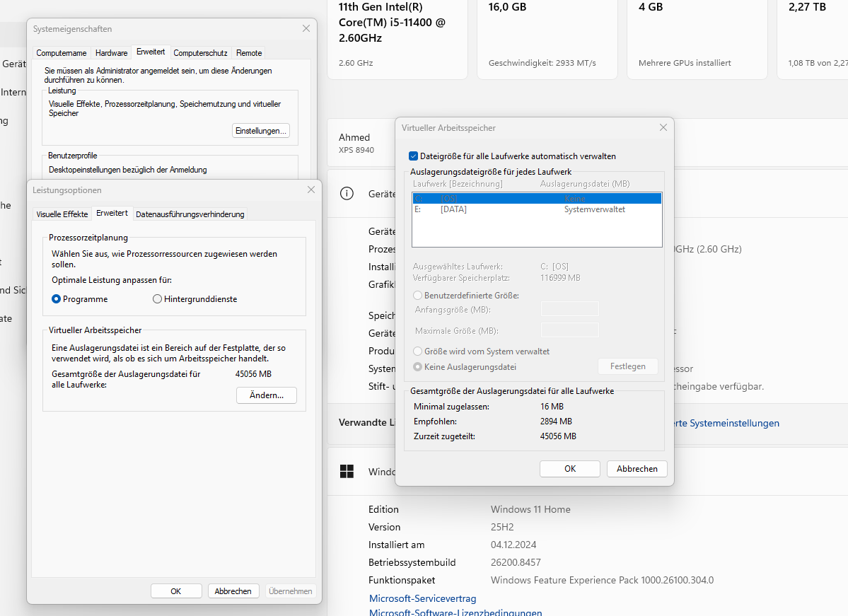Viewport: 848px width, 616px height.
Task: Select Keine Auslagerungsdatei radio option
Action: pyautogui.click(x=417, y=366)
